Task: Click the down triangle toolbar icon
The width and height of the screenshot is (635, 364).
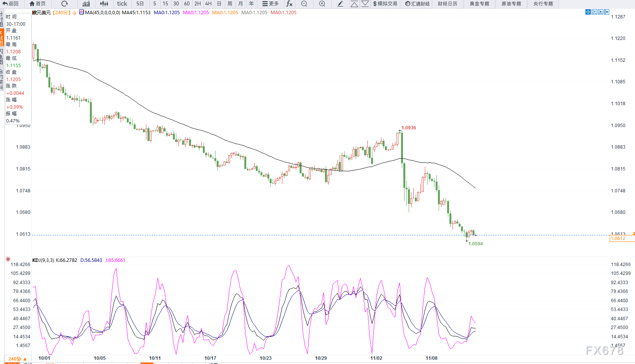Action: (365, 4)
